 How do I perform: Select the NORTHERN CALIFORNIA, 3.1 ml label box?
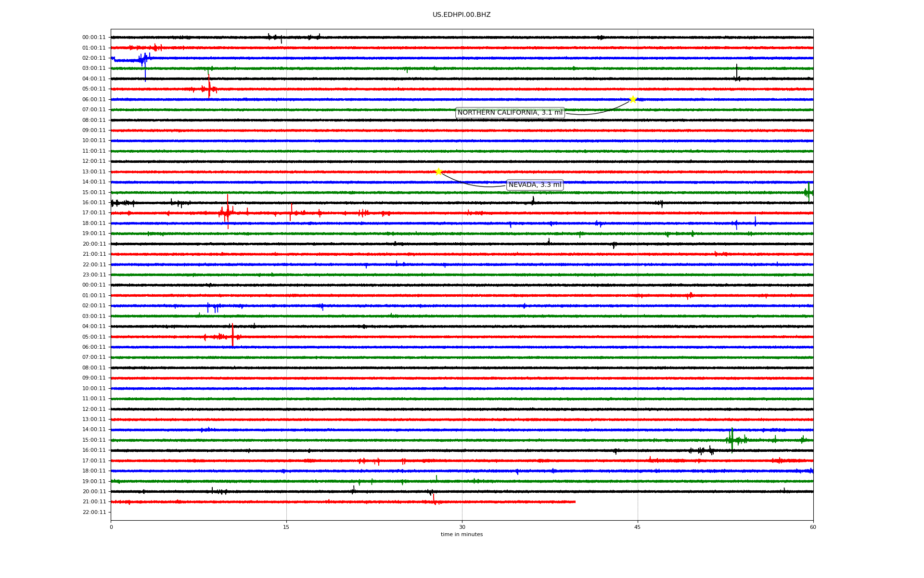(510, 113)
